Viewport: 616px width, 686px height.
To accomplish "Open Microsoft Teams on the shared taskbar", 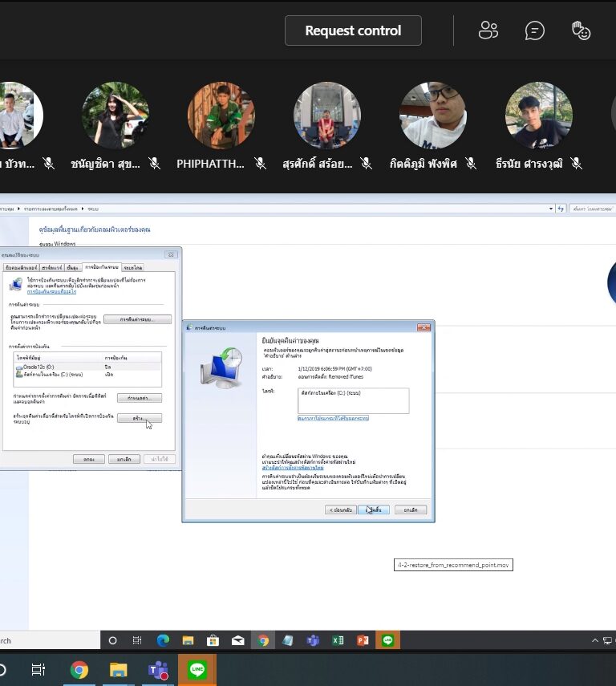I will point(312,640).
